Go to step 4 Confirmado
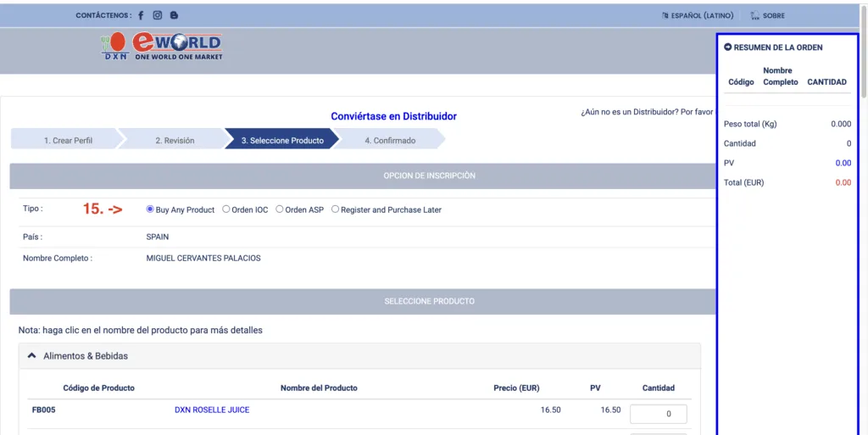 click(x=390, y=140)
